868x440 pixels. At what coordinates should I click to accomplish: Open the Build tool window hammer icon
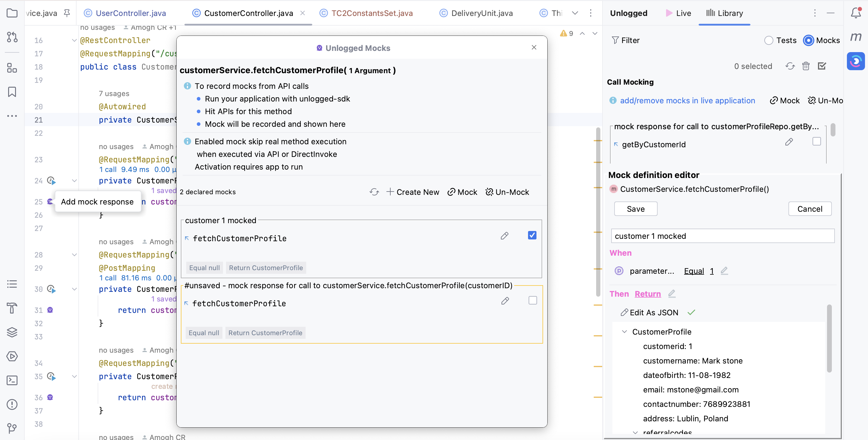coord(12,308)
